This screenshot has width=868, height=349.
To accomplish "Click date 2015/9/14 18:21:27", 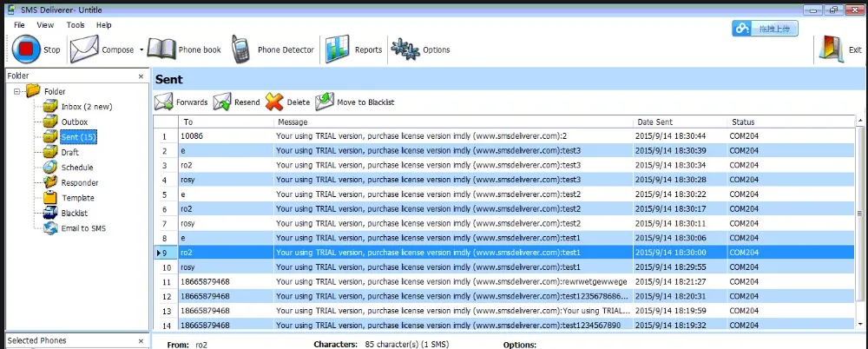I will (x=670, y=281).
